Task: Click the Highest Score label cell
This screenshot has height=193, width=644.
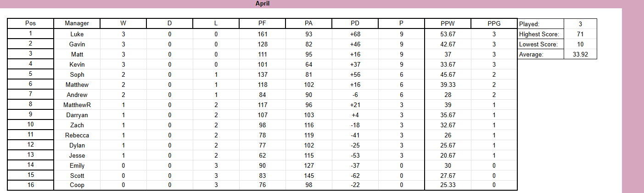Action: tap(541, 34)
